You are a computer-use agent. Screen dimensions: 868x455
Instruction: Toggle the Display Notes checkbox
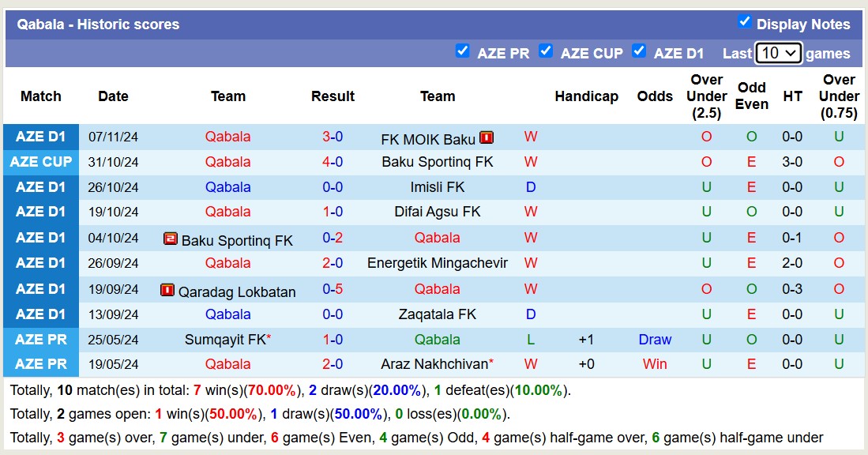coord(744,22)
